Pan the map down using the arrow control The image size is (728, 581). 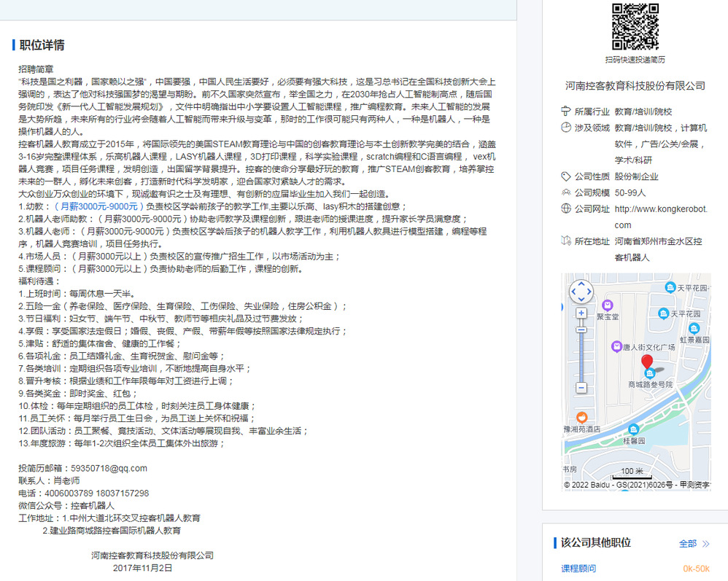(581, 300)
